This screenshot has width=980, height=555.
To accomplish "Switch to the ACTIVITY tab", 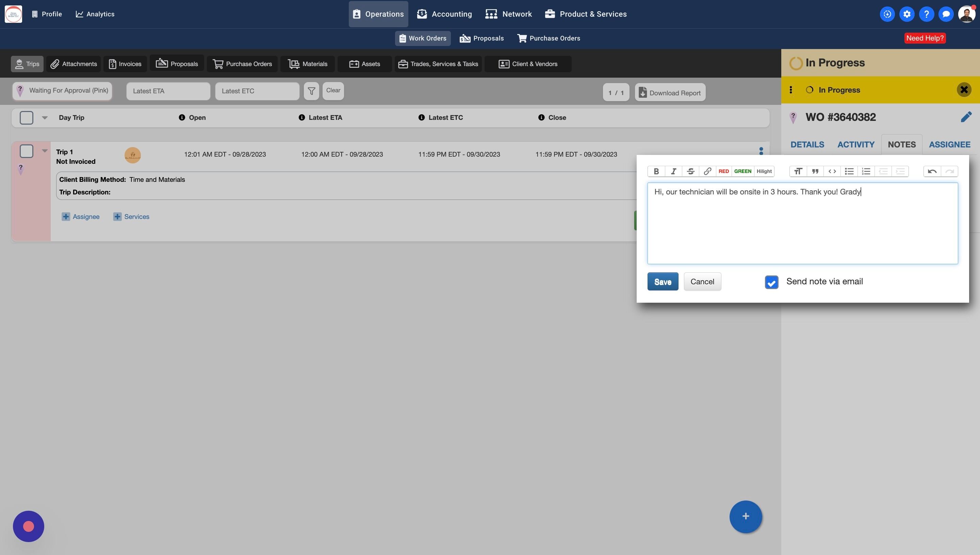I will point(855,144).
